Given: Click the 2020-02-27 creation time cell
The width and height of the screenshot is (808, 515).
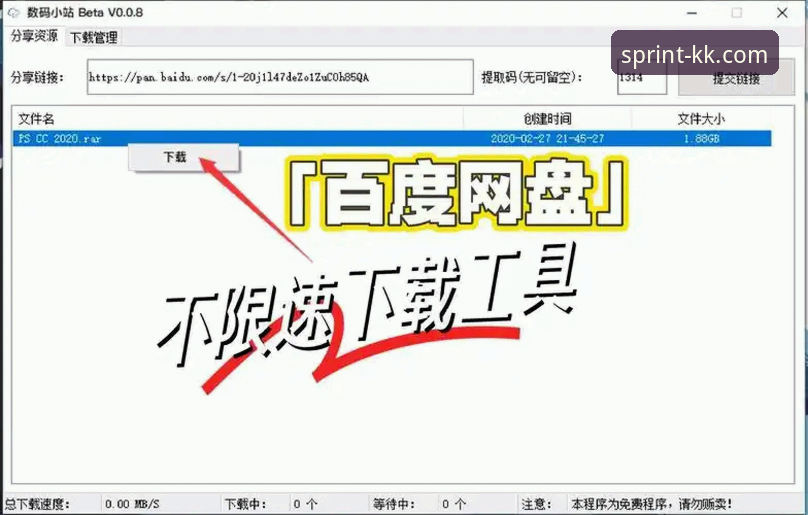Looking at the screenshot, I should click(547, 138).
